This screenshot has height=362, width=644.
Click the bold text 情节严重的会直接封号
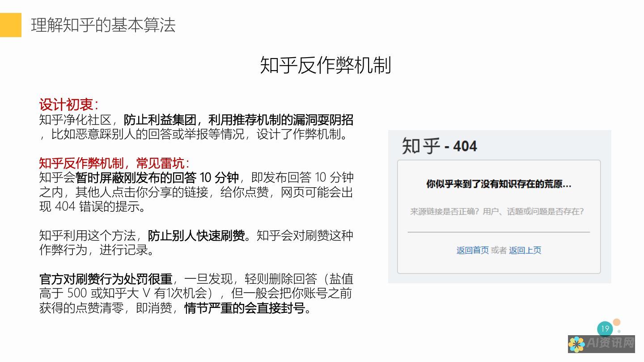(245, 308)
